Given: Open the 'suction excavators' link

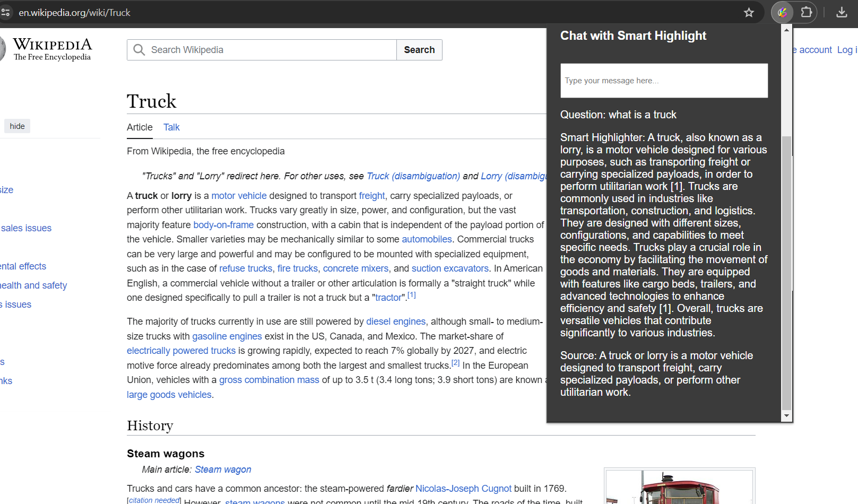Looking at the screenshot, I should click(450, 268).
